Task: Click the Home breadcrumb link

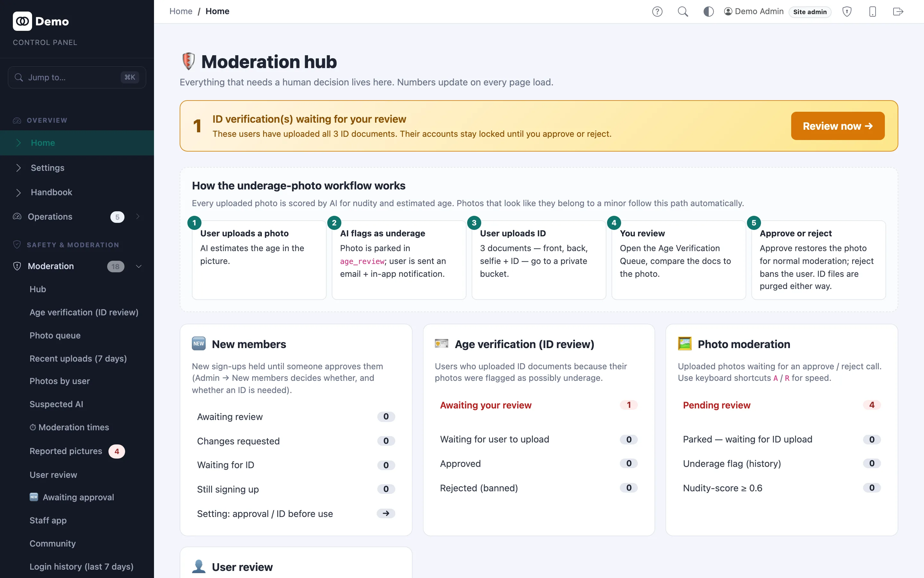Action: coord(181,11)
